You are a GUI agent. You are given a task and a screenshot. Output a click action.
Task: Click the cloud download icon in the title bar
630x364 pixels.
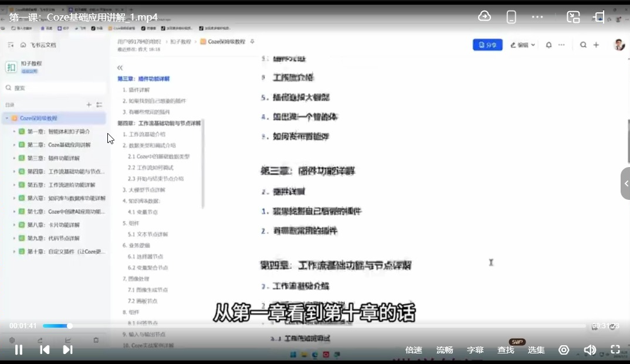click(x=484, y=16)
